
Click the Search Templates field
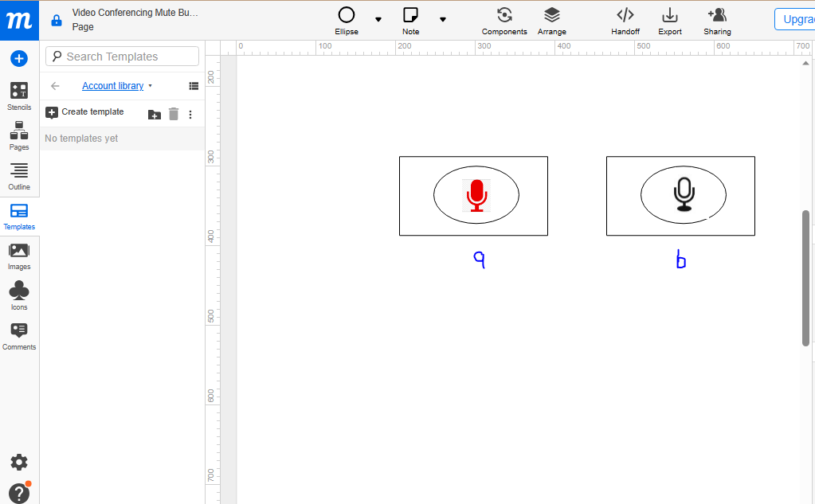coord(121,56)
